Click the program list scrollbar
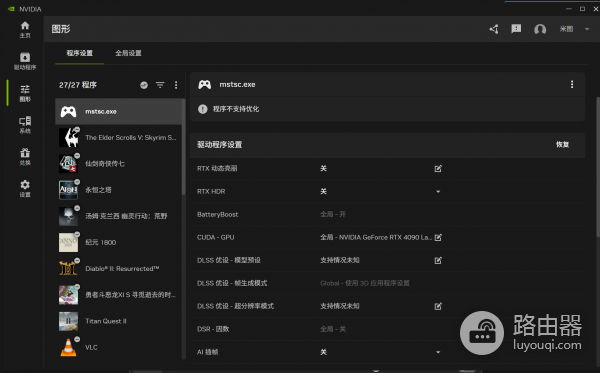Viewport: 600px width, 373px height. pos(184,147)
